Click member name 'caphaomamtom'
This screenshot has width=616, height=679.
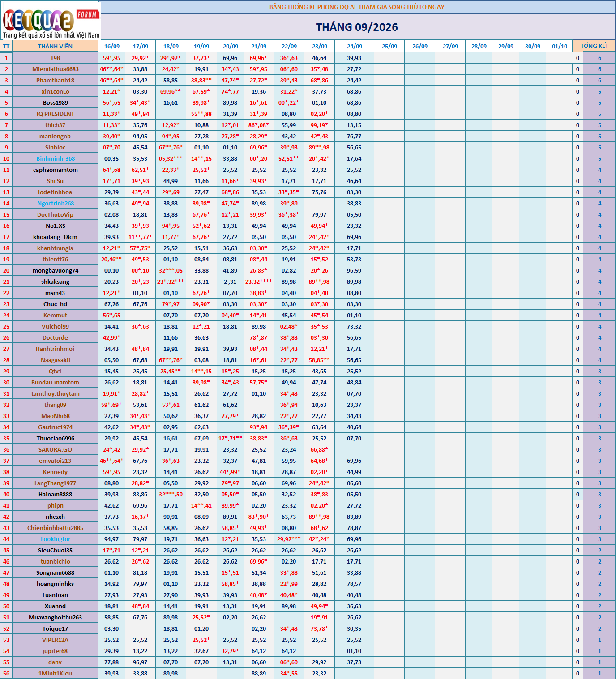(x=55, y=170)
